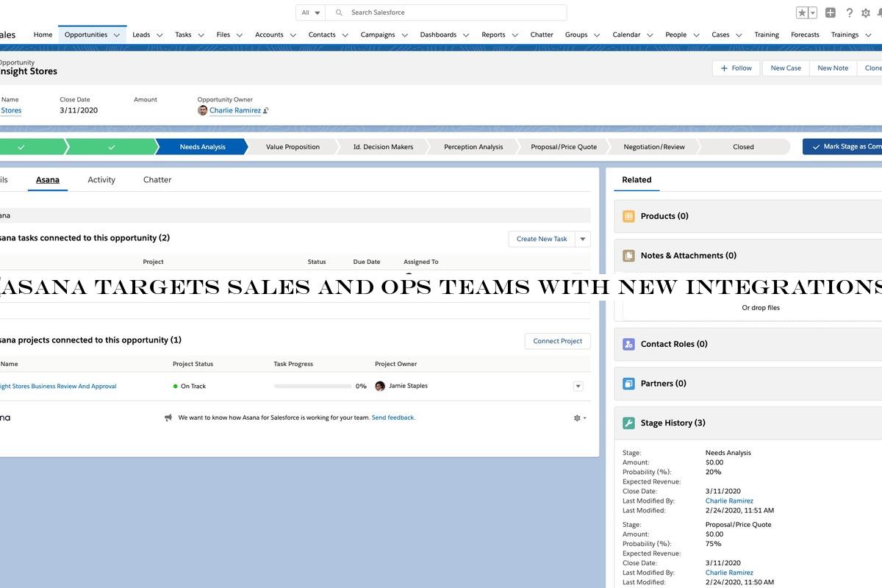Switch to the Chatter tab beside Activity

pyautogui.click(x=157, y=180)
